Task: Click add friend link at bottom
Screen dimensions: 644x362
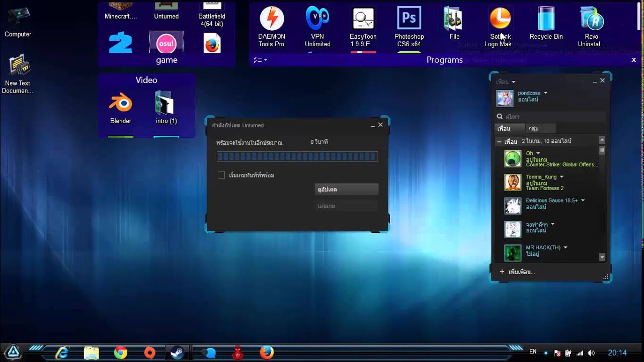Action: (x=517, y=272)
